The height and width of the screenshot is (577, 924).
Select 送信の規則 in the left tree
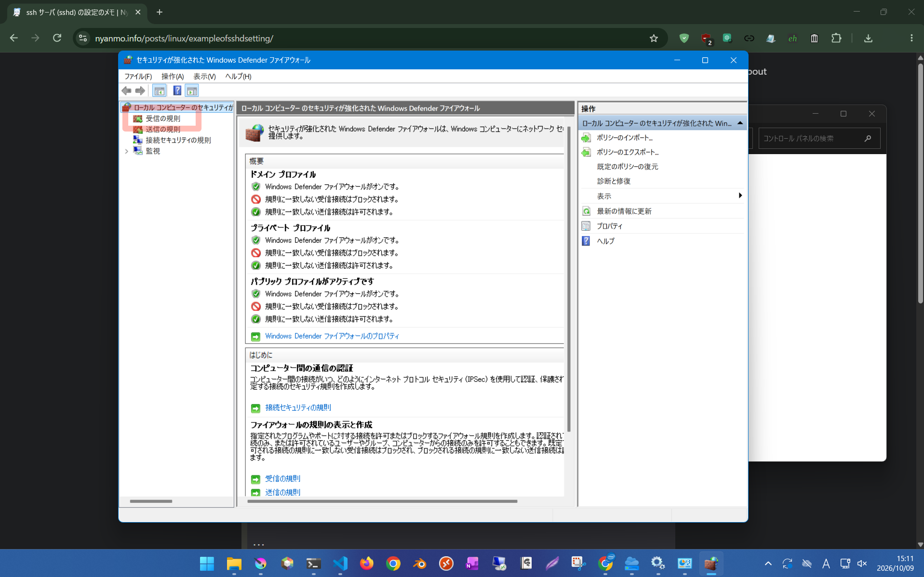(163, 129)
